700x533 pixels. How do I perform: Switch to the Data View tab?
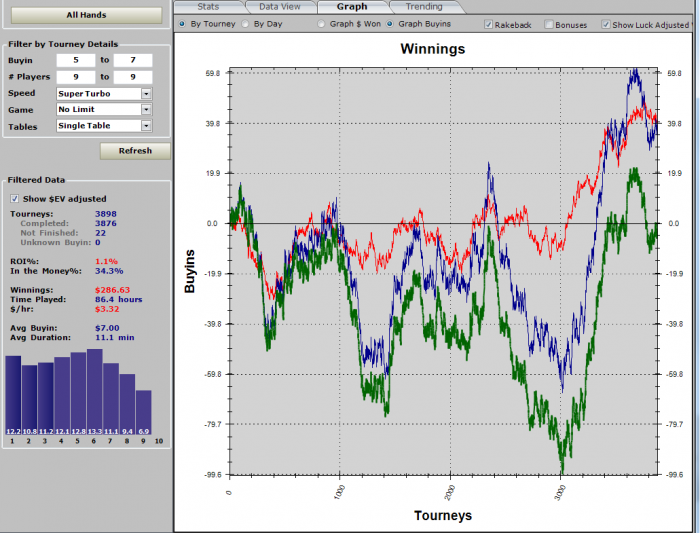pos(280,7)
